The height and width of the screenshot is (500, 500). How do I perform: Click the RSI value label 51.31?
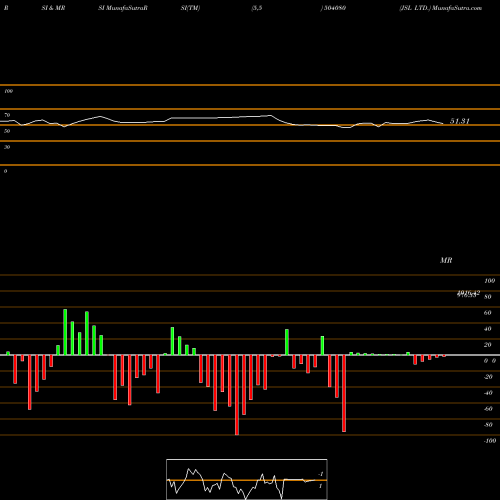click(x=460, y=121)
